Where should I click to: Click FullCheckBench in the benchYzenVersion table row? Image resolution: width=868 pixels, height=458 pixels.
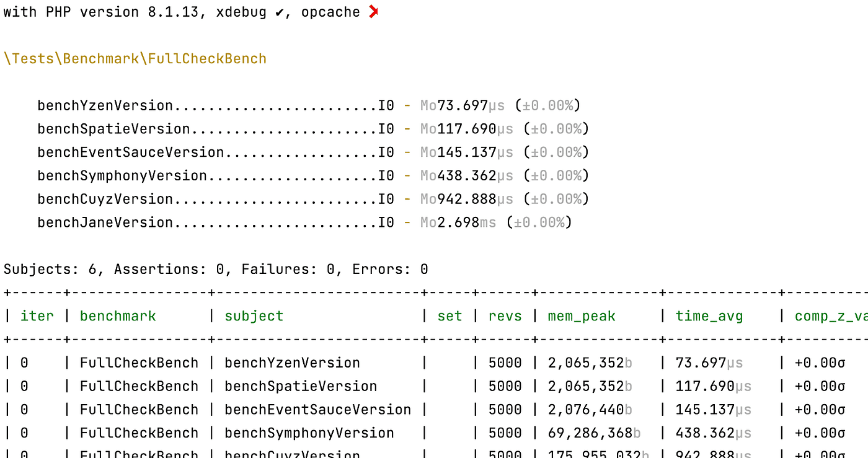point(139,363)
